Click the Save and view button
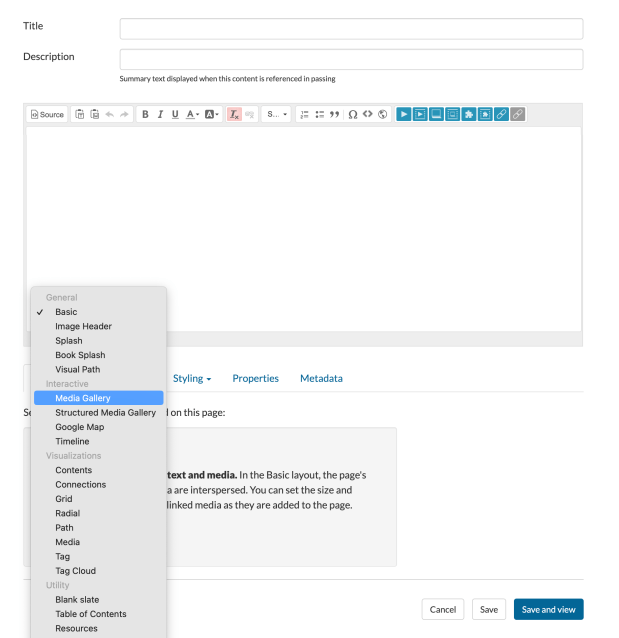Viewport: 619px width, 638px height. tap(548, 609)
